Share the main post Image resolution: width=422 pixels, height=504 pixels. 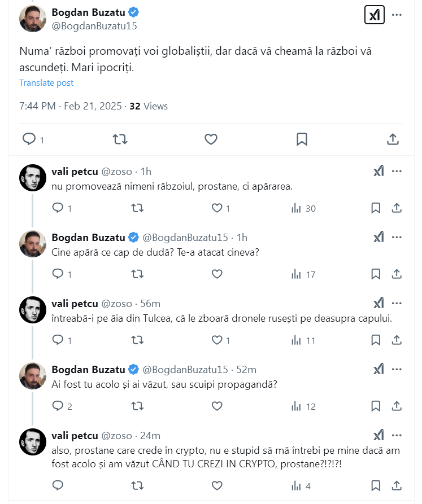(x=393, y=139)
